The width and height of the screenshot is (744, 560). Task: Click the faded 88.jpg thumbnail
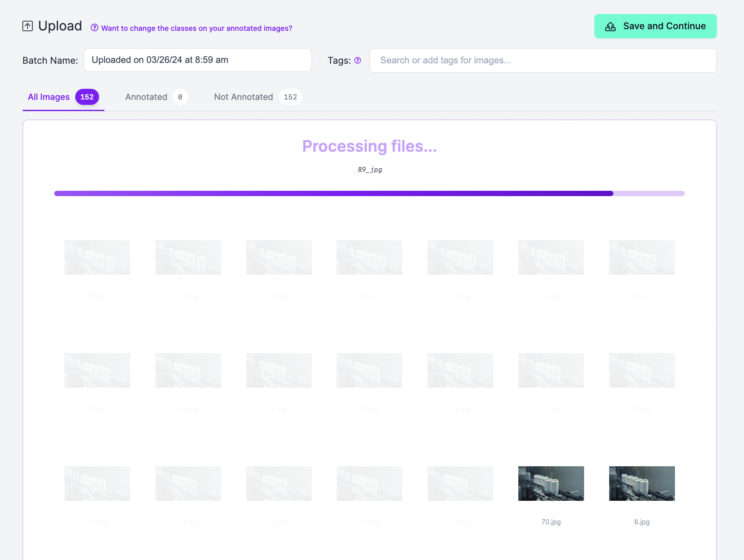pos(97,257)
